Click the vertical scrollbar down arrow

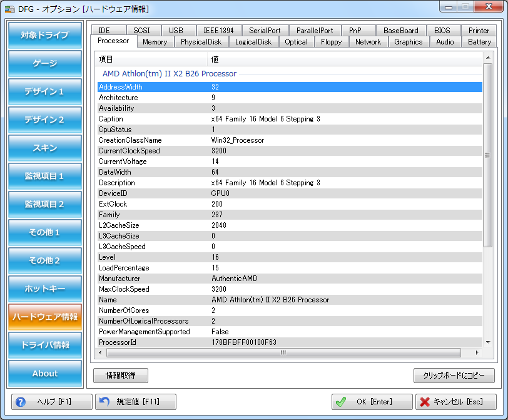489,342
